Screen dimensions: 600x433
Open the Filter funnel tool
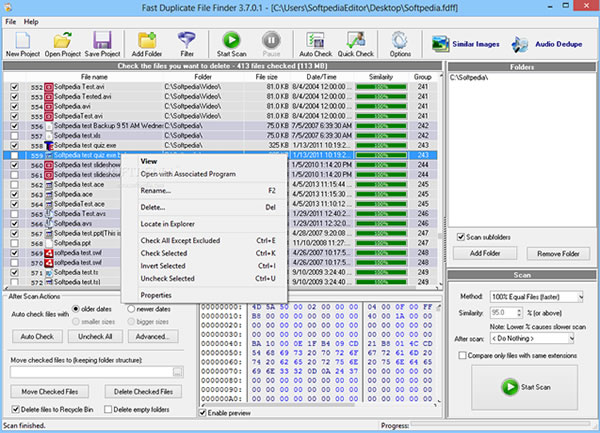[187, 44]
